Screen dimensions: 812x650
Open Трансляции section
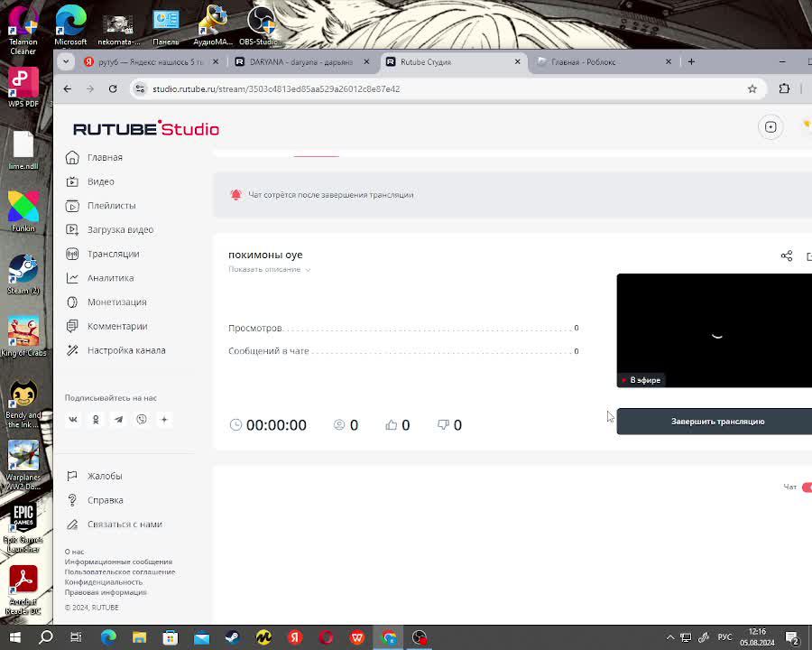coord(113,254)
